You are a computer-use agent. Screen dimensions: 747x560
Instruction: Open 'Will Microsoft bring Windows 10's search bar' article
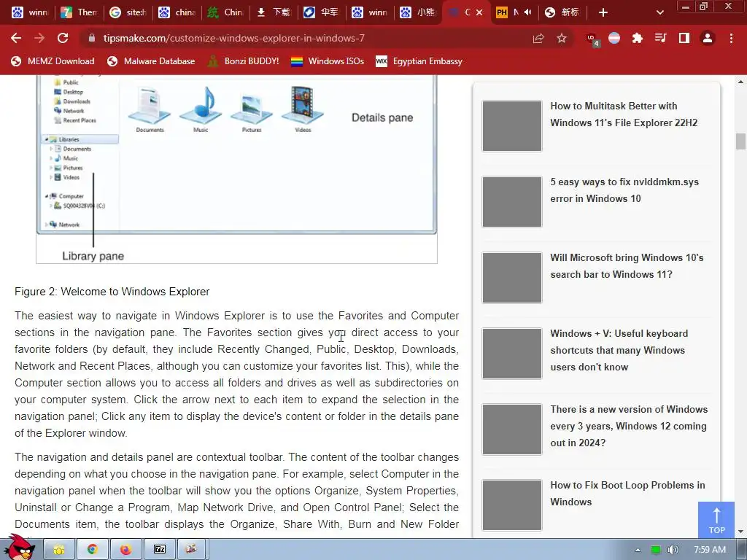coord(627,265)
